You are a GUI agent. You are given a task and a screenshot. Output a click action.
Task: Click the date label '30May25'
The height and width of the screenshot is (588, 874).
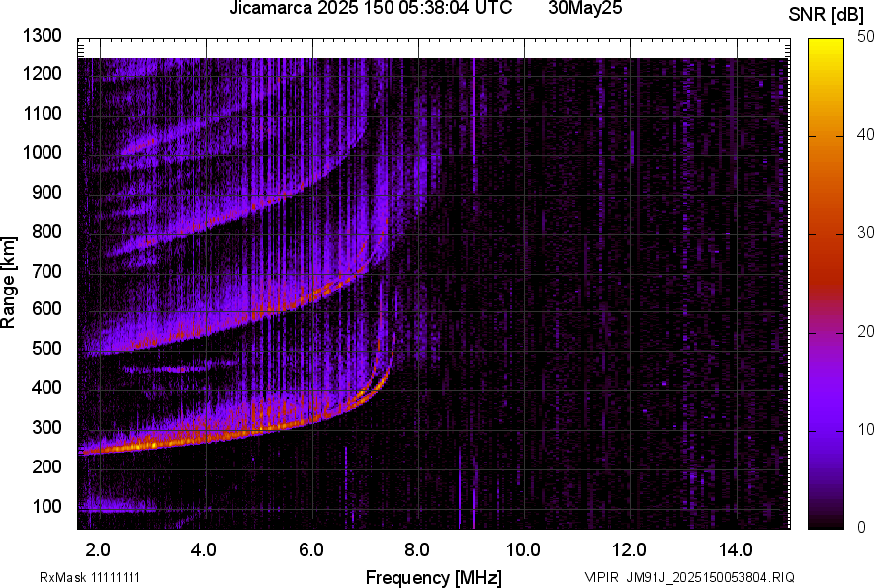(584, 8)
